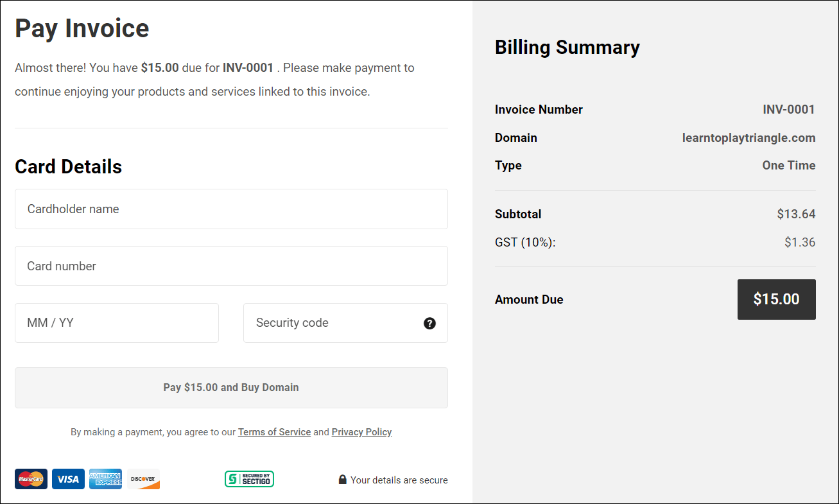Click the $13.64 Subtotal amount

797,214
